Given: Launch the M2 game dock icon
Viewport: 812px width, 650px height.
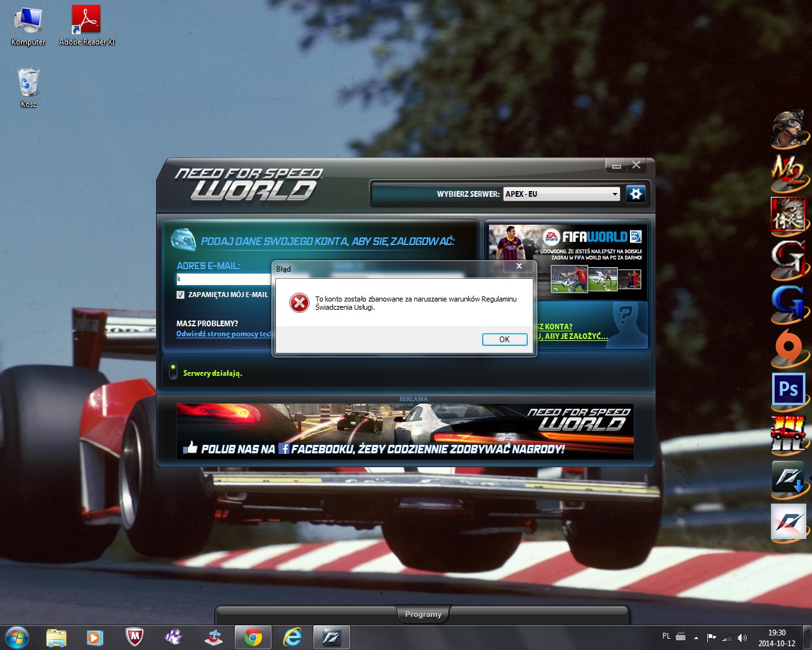Looking at the screenshot, I should 789,173.
